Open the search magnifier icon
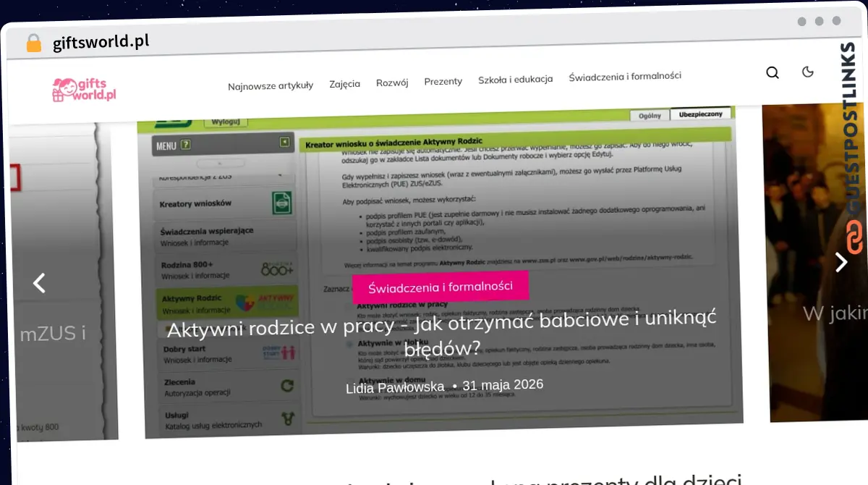 click(773, 72)
